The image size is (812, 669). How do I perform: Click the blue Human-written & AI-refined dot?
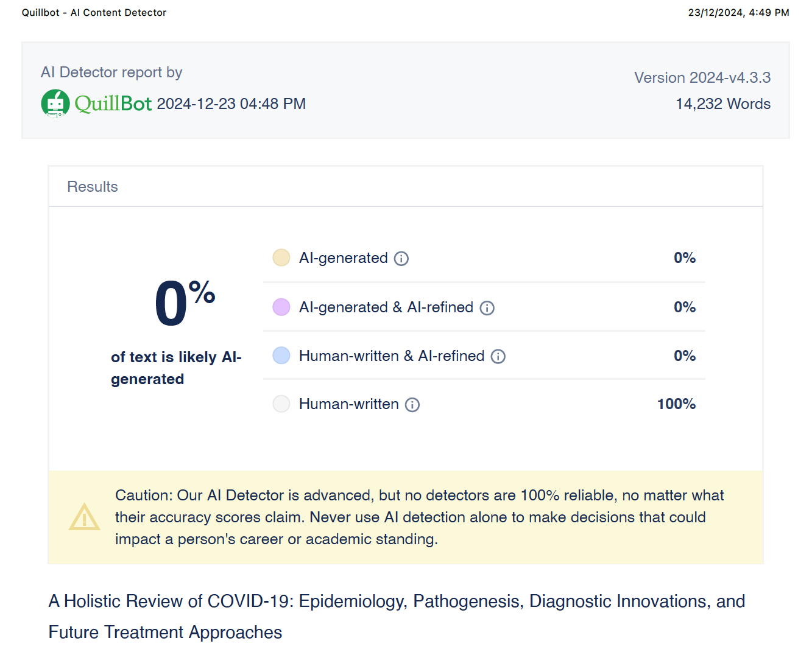point(281,356)
